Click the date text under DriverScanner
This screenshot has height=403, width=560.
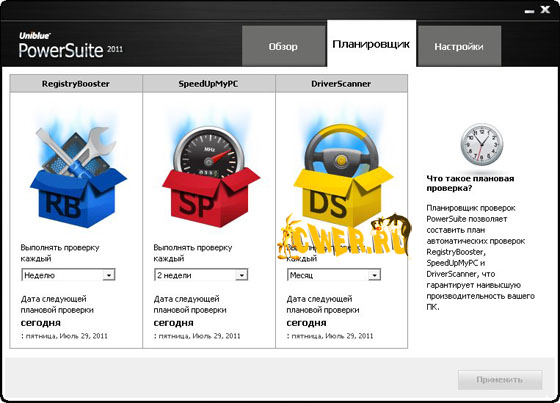330,336
